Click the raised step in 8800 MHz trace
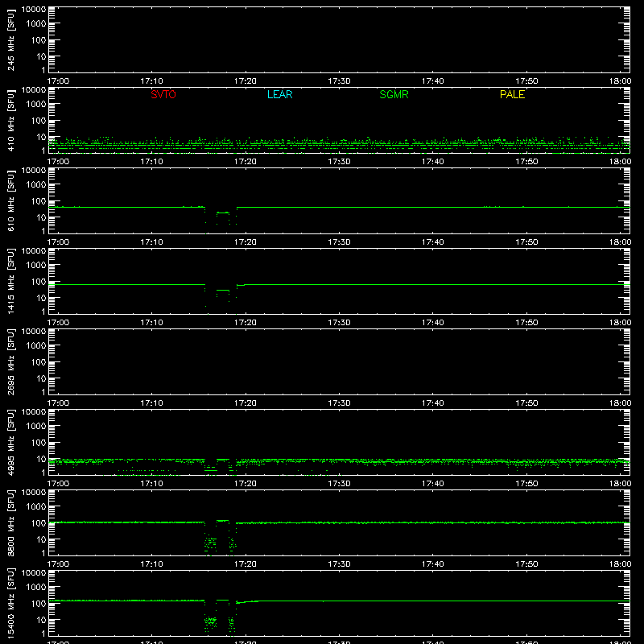 [223, 520]
